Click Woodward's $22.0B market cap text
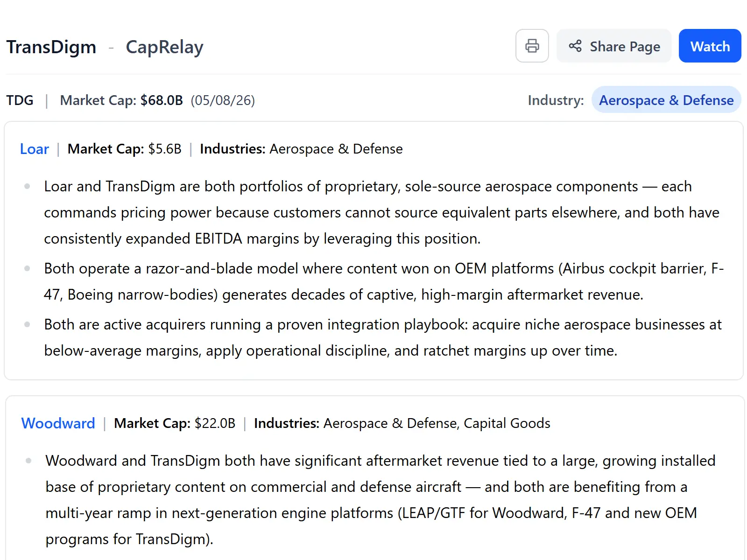 coord(215,423)
